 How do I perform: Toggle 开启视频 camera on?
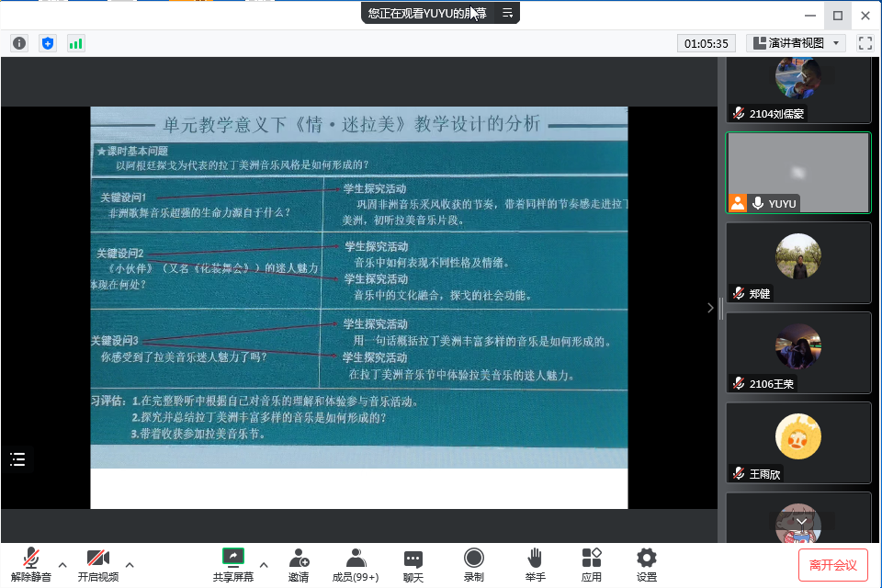97,565
